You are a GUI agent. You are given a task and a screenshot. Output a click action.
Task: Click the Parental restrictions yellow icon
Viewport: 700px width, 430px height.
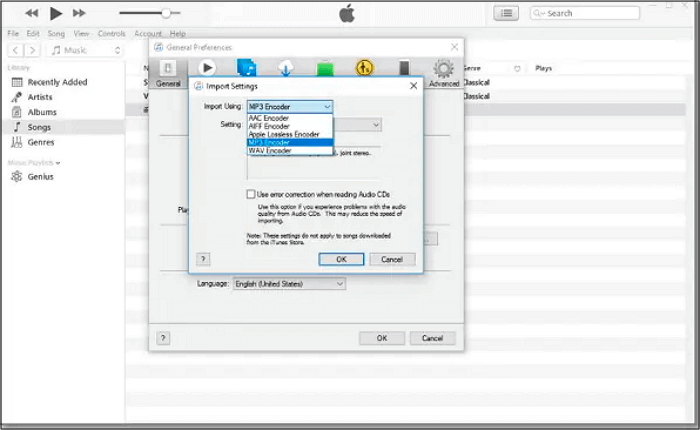coord(365,68)
